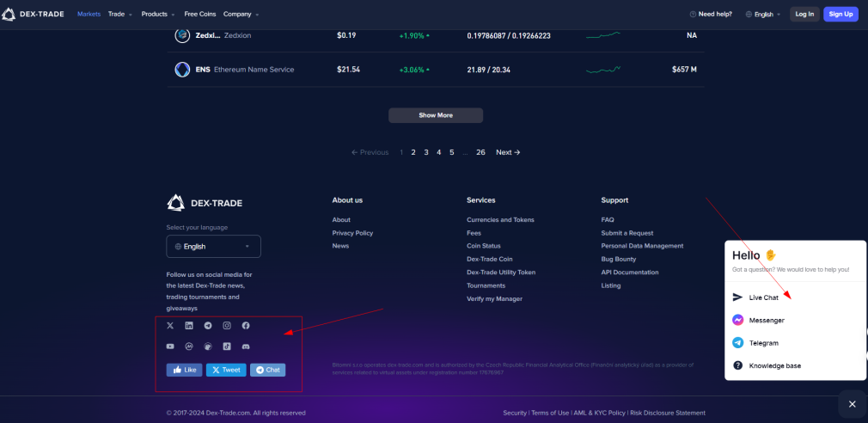This screenshot has width=868, height=423.
Task: Open the Discord social icon
Action: click(246, 346)
